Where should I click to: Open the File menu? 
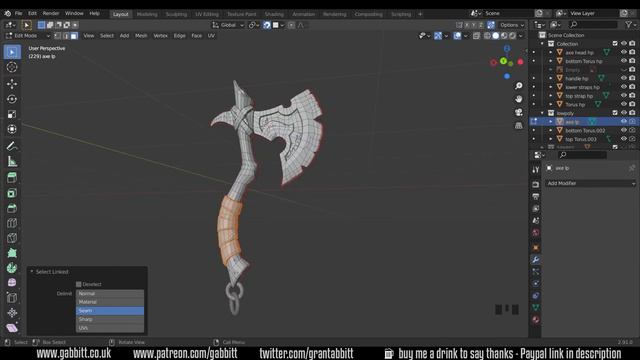(18, 13)
